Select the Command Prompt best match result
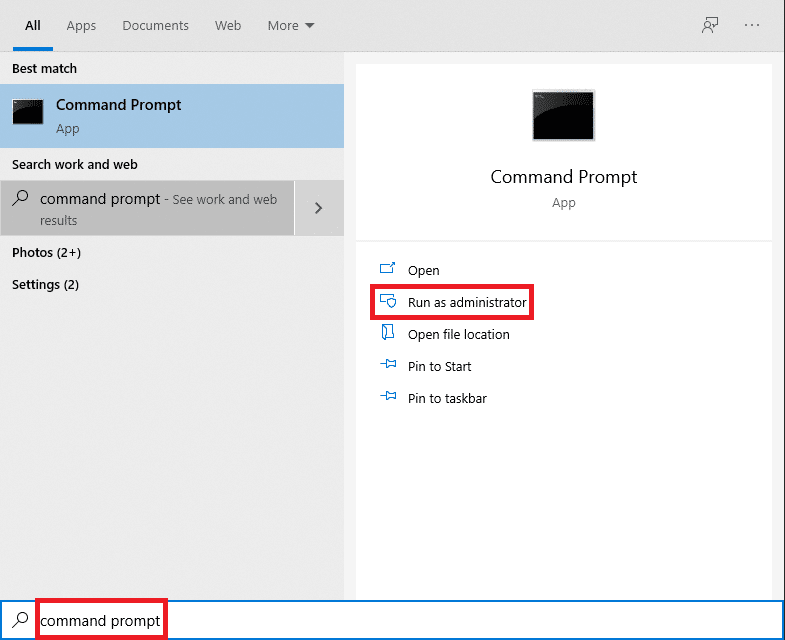 (172, 116)
